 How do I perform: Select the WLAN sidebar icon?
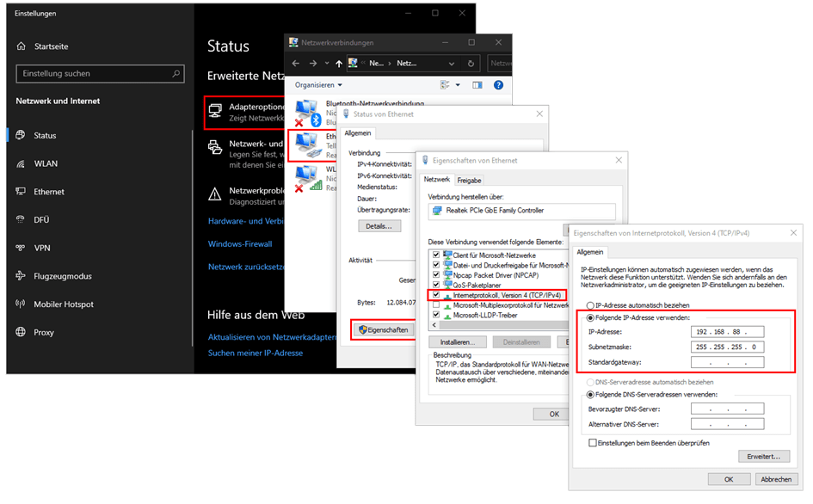pyautogui.click(x=21, y=163)
